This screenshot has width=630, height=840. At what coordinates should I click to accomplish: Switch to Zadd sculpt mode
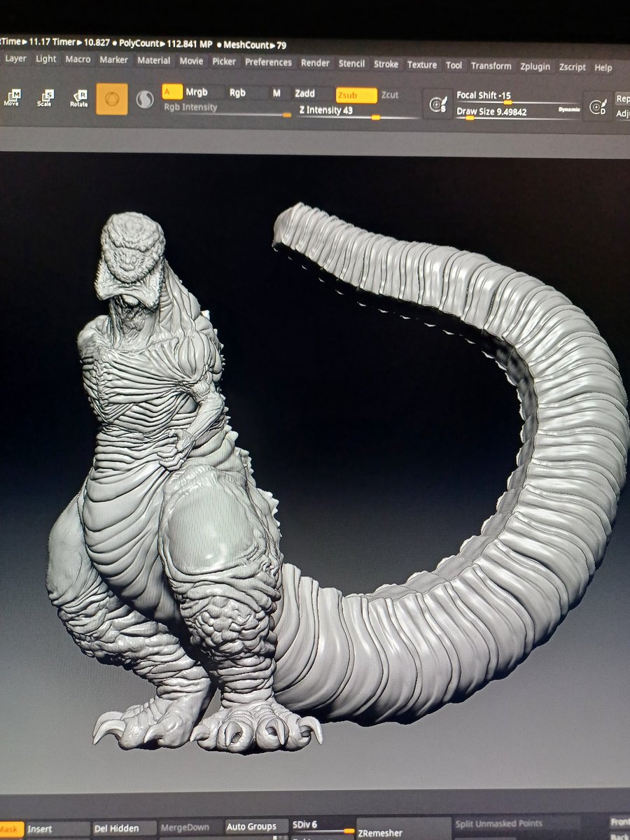(x=312, y=94)
